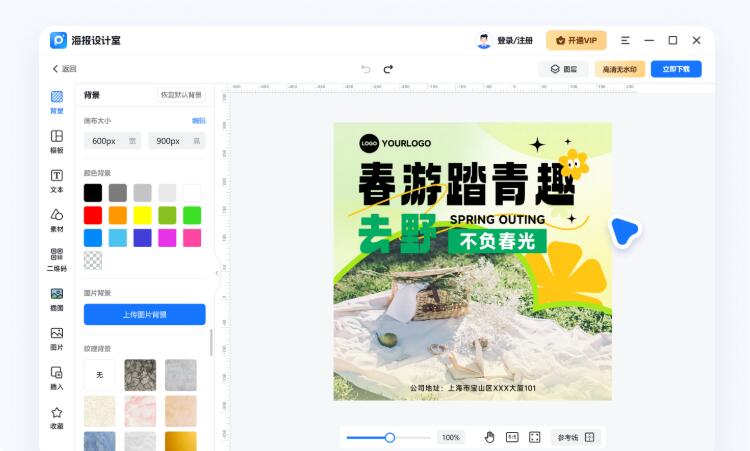Pick the indigo color swatch

pyautogui.click(x=143, y=238)
